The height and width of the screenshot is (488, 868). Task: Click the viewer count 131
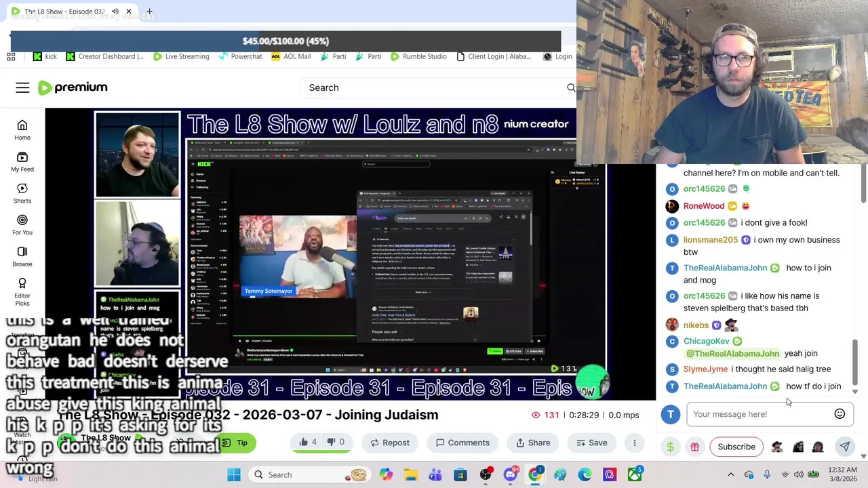pos(545,415)
